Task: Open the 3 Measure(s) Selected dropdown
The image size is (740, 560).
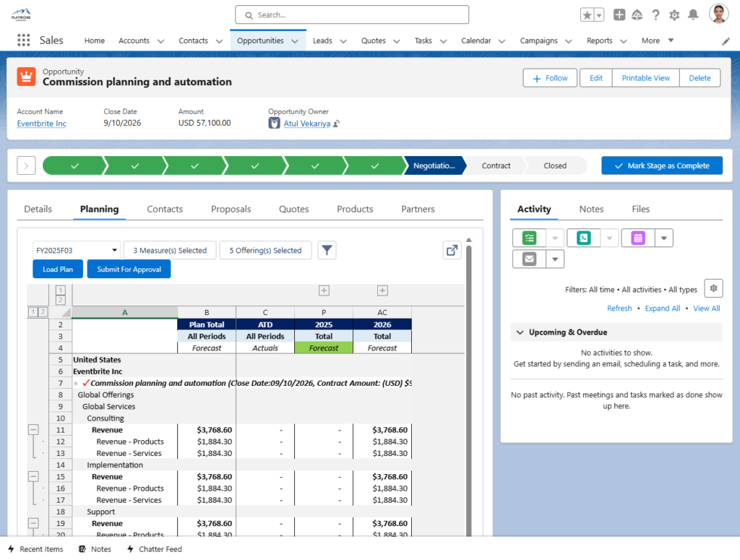Action: [x=170, y=250]
